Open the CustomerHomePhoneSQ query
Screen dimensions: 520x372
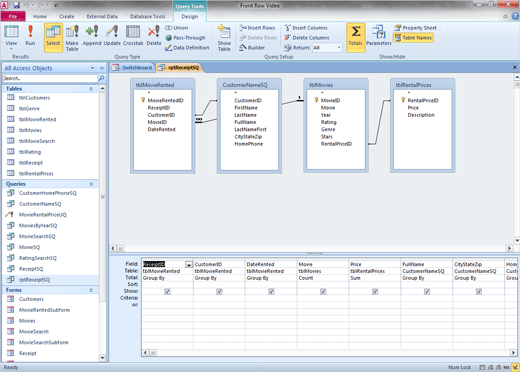tap(48, 193)
